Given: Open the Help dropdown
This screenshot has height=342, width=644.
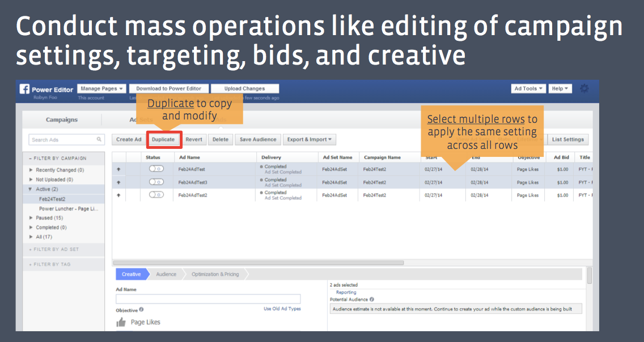Looking at the screenshot, I should [x=560, y=88].
